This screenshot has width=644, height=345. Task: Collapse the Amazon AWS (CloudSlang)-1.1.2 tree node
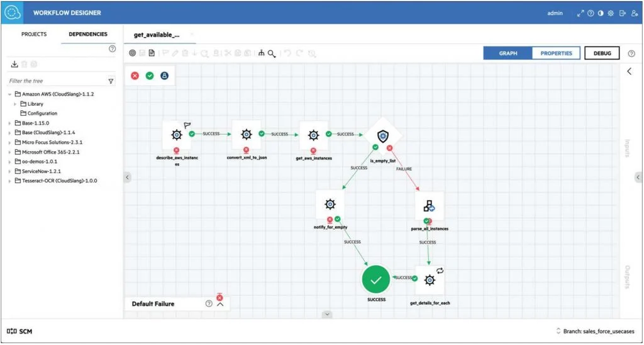tap(10, 94)
